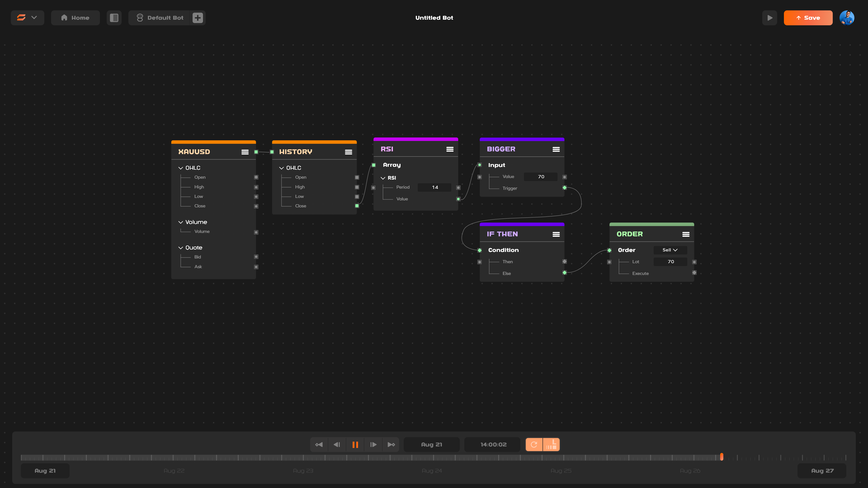This screenshot has height=488, width=868.
Task: Click the orange timeline playhead marker
Action: (722, 457)
